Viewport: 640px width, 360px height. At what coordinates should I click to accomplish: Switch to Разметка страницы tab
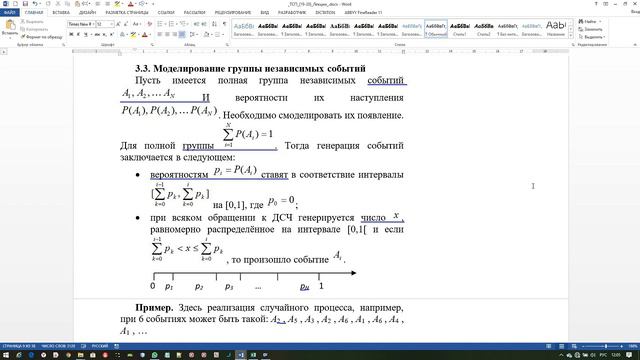click(x=127, y=13)
